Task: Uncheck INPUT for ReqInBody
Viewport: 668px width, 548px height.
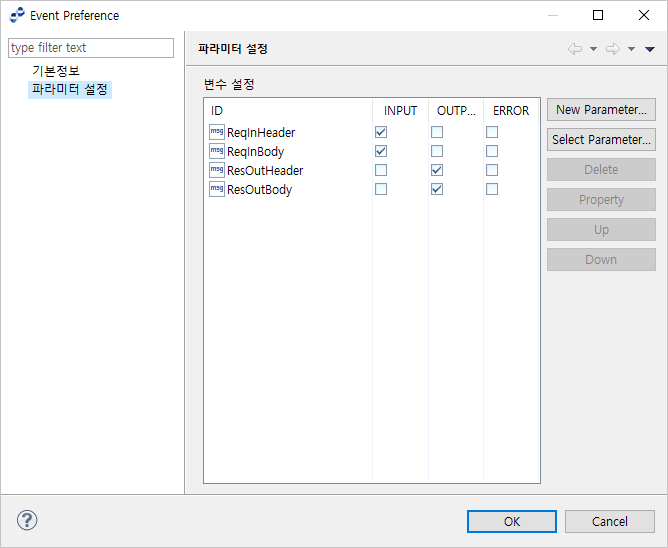Action: 381,151
